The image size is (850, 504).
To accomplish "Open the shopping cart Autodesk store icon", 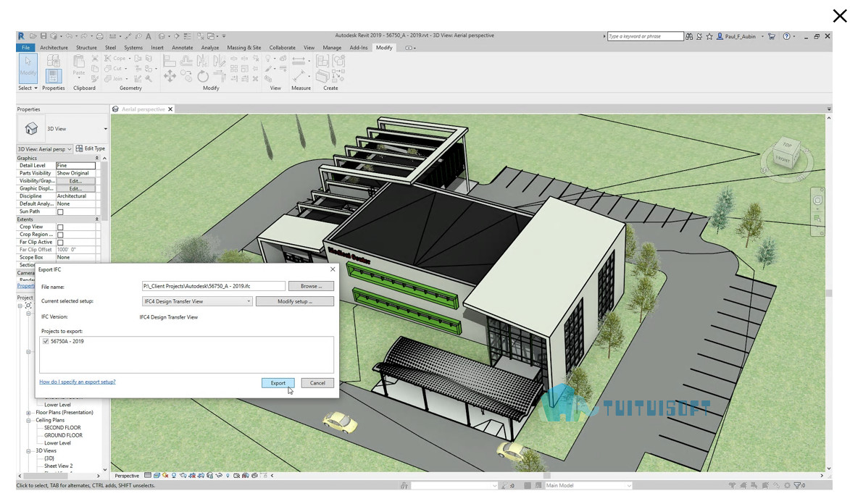I will coord(772,36).
